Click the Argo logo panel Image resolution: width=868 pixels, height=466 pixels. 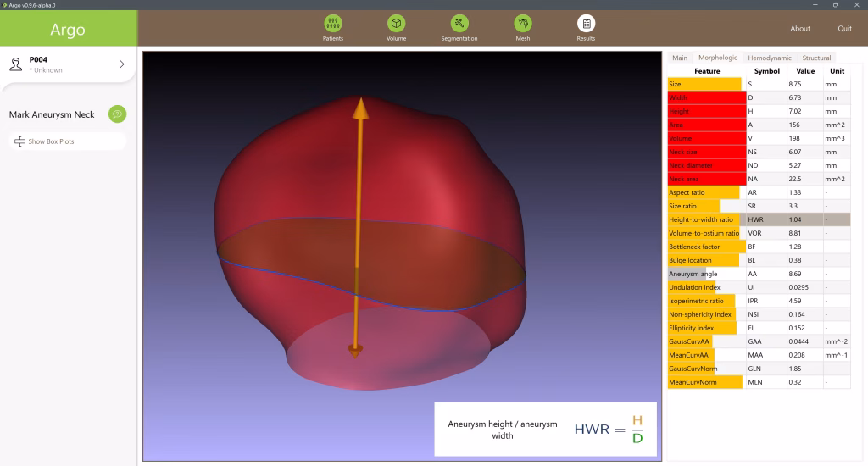click(x=68, y=30)
